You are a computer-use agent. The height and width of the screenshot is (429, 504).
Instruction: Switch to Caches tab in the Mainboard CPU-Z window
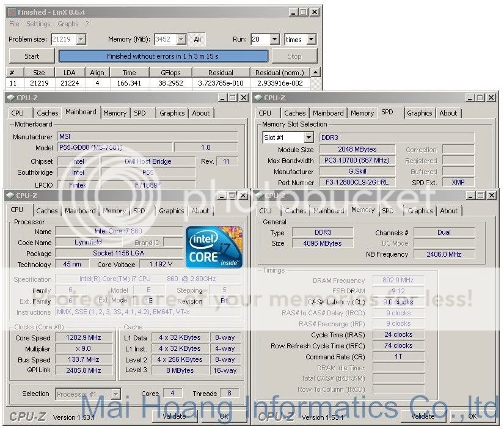(48, 113)
